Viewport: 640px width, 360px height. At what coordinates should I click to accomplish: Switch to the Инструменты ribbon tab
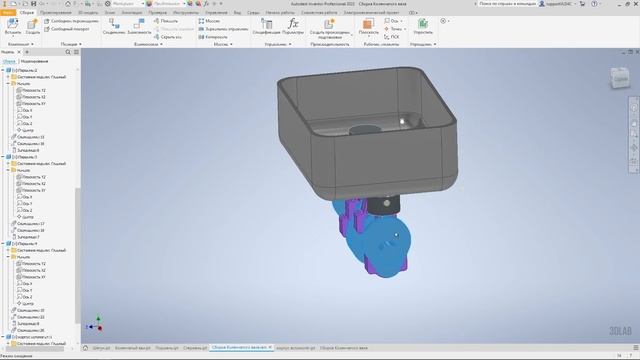click(186, 13)
